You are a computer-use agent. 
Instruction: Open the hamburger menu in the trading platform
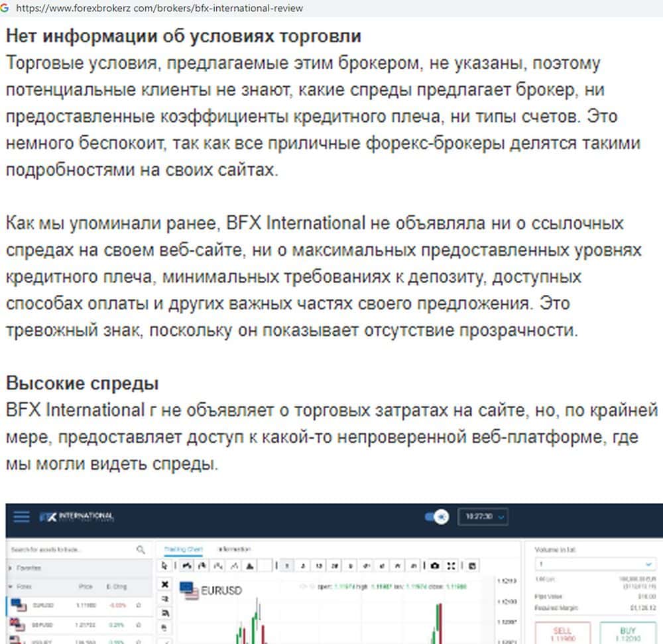pos(21,516)
